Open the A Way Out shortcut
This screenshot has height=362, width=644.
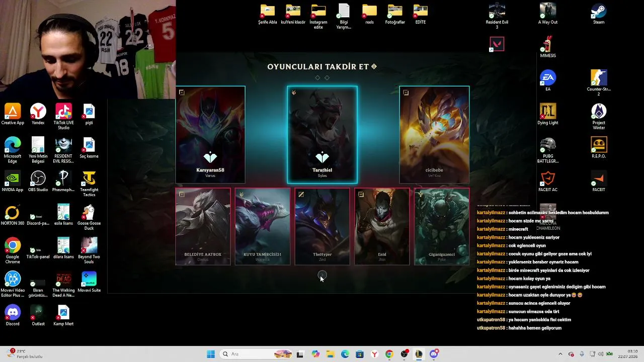548,14
